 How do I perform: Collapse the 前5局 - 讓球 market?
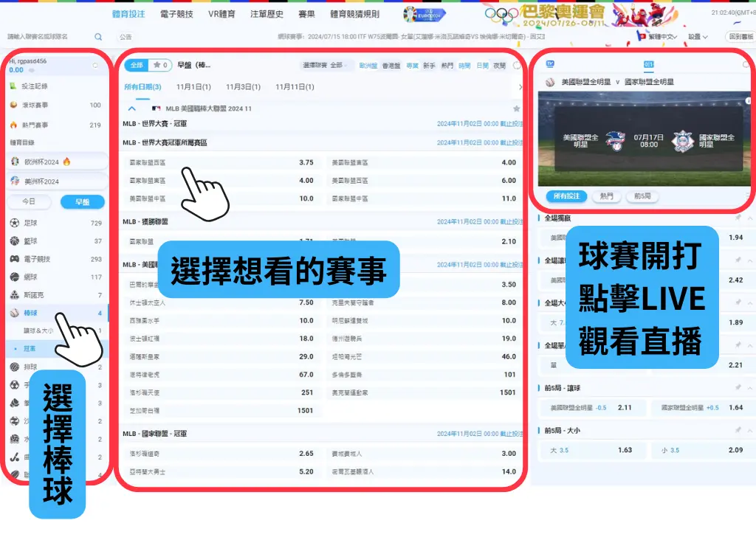pyautogui.click(x=750, y=388)
